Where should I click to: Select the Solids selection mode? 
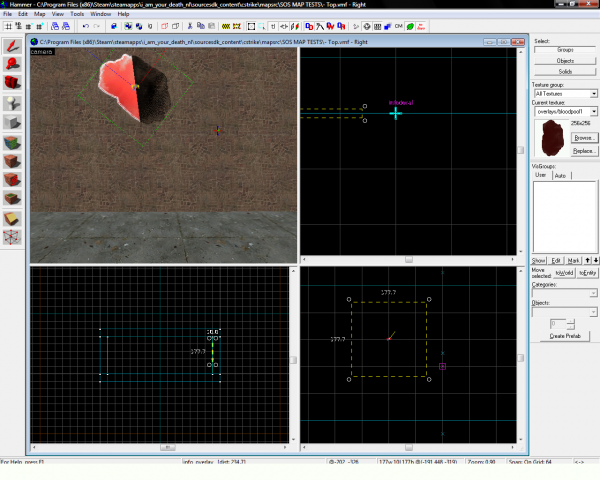[x=565, y=72]
